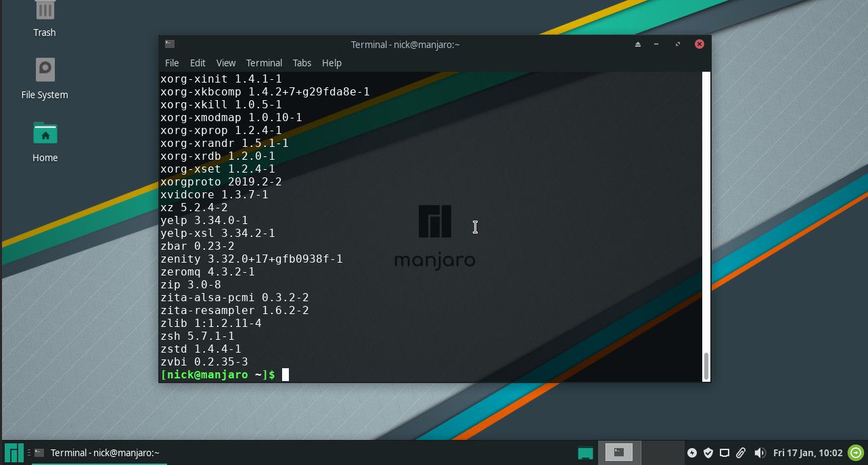Click the line 'zita-alsa-pcmi 0.3.2-2'
Image resolution: width=868 pixels, height=465 pixels.
pos(235,298)
